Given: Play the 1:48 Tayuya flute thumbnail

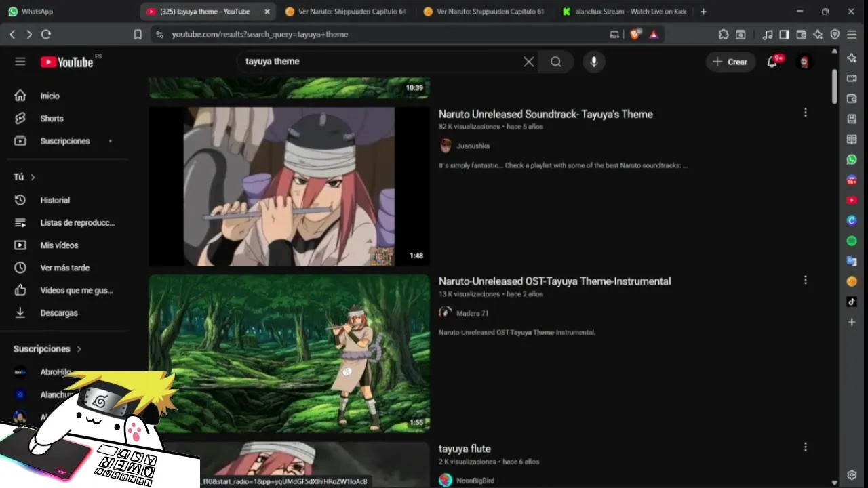Looking at the screenshot, I should pos(290,186).
